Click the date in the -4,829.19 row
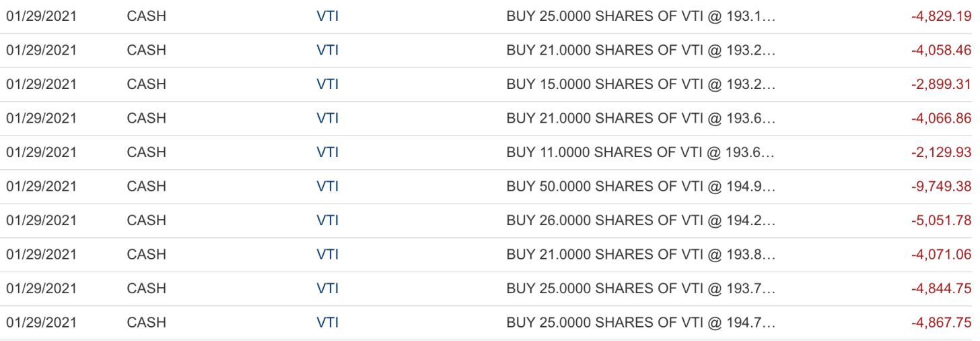 (x=41, y=16)
